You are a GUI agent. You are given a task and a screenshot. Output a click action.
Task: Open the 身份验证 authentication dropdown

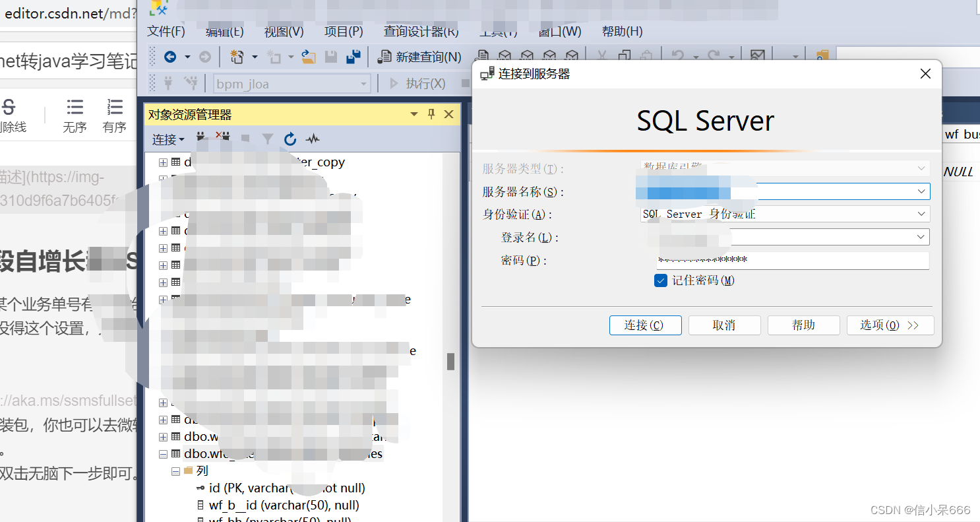(x=921, y=214)
